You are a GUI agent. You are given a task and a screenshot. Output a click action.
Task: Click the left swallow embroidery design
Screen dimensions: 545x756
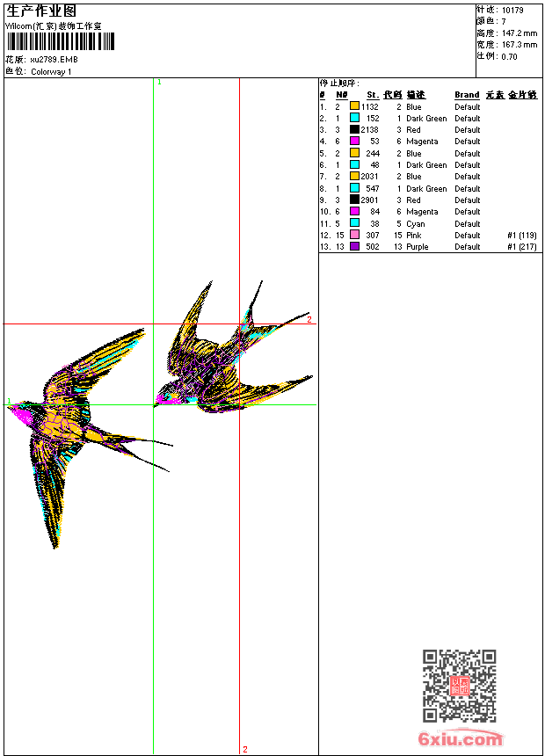click(x=90, y=438)
